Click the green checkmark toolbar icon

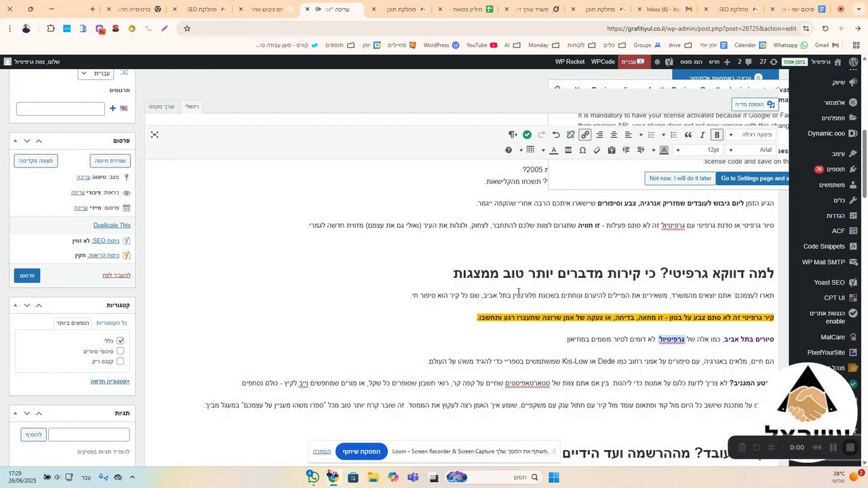coord(527,135)
